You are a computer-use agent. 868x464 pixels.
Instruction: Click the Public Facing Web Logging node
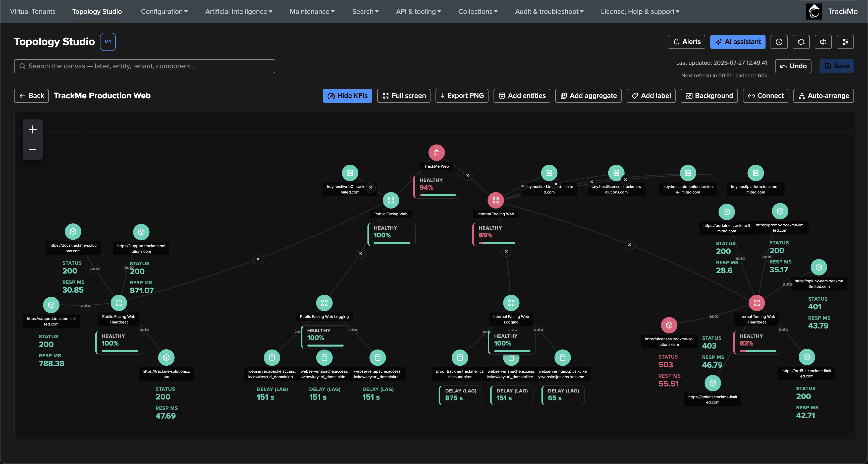[324, 303]
